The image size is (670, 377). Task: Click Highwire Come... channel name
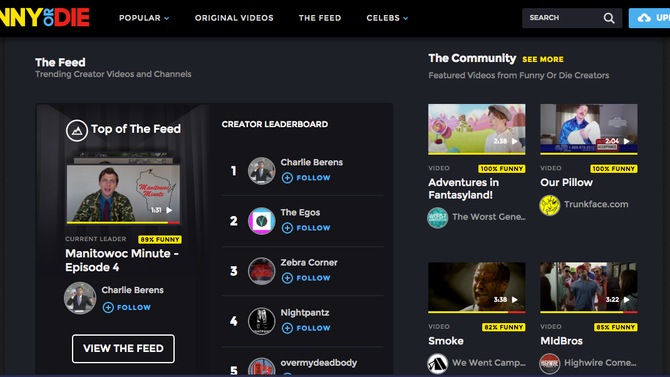click(600, 362)
